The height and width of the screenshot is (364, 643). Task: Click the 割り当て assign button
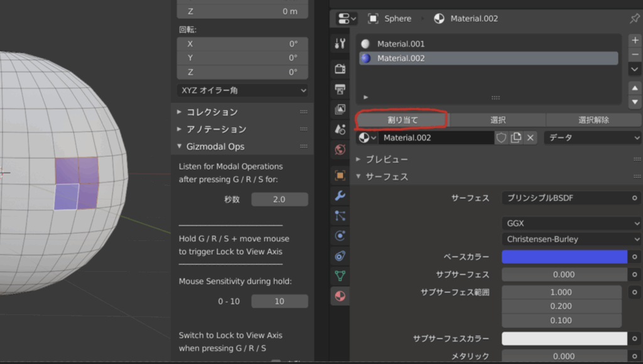click(x=402, y=120)
